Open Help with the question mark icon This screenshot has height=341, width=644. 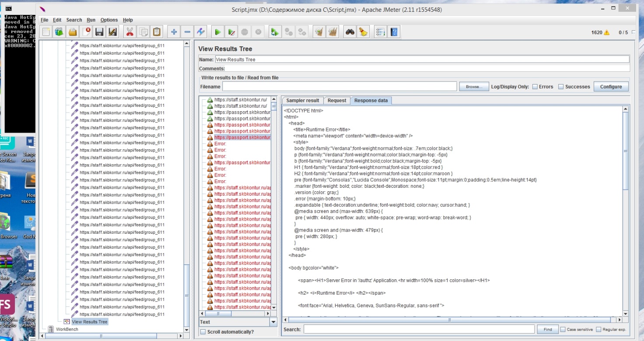coord(394,32)
